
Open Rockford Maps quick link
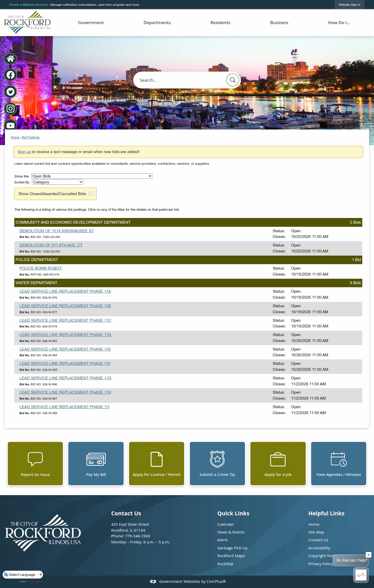231,556
